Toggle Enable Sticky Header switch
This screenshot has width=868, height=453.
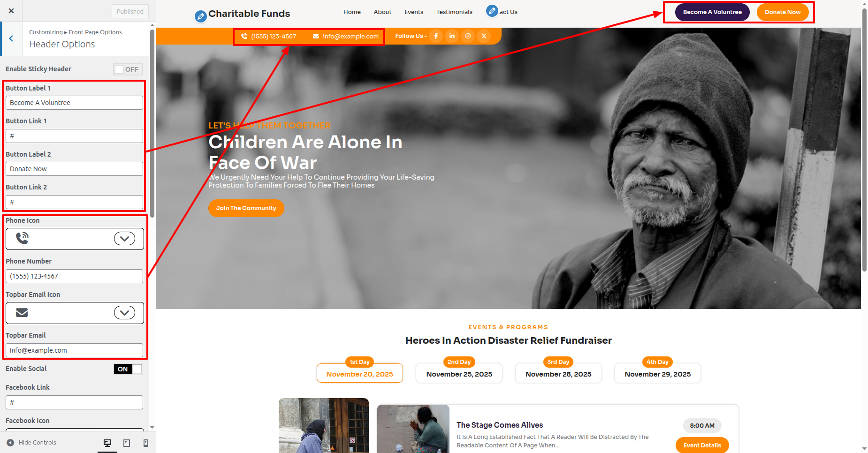click(x=128, y=69)
